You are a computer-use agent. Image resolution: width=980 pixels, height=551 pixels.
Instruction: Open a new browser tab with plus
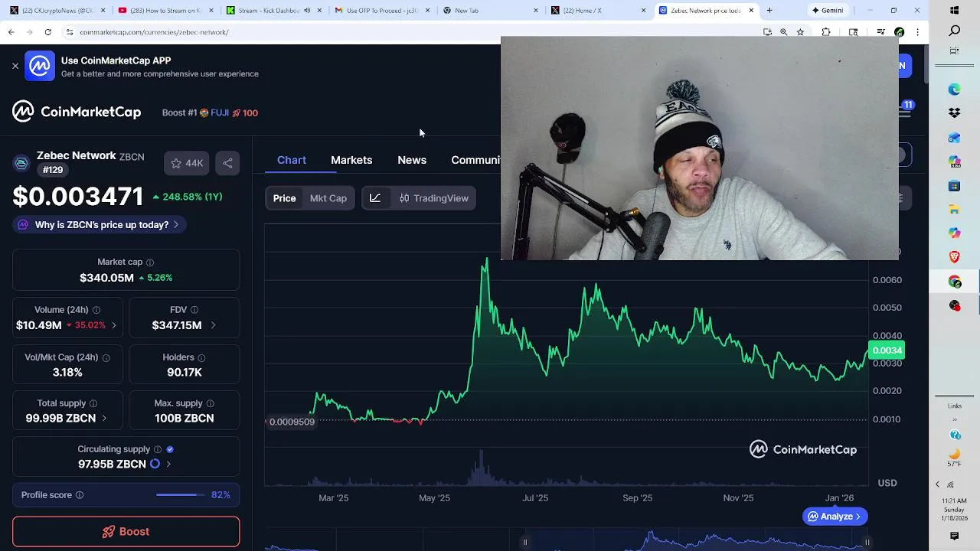(x=769, y=11)
